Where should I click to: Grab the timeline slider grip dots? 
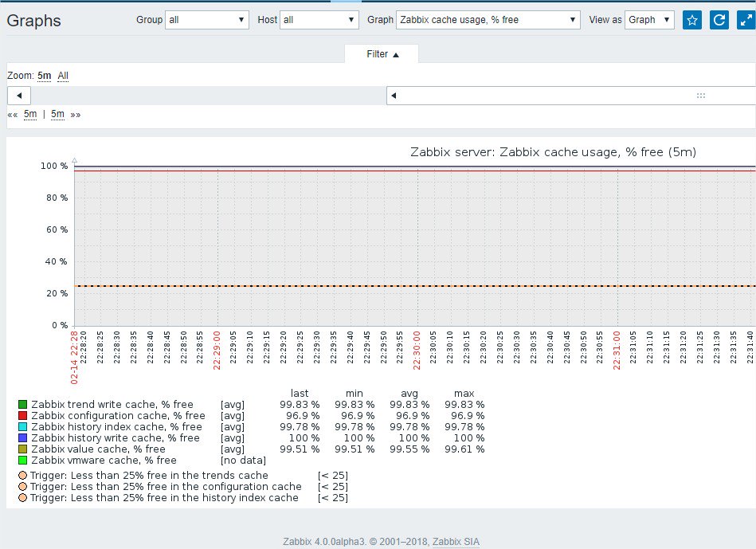701,96
